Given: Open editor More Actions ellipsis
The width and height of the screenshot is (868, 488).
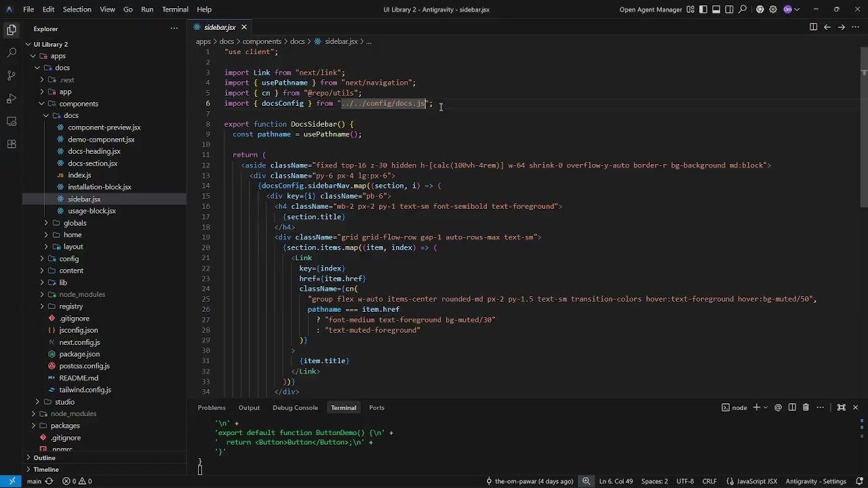Looking at the screenshot, I should pos(855,27).
